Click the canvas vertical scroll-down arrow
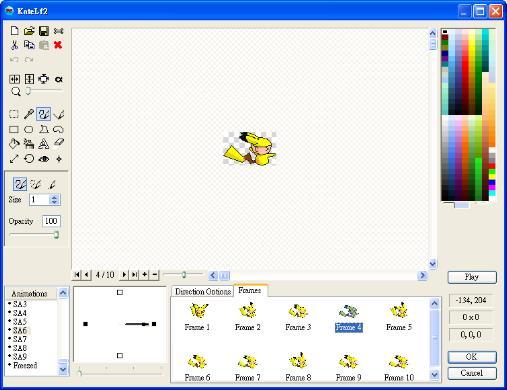507x390 pixels. 433,264
